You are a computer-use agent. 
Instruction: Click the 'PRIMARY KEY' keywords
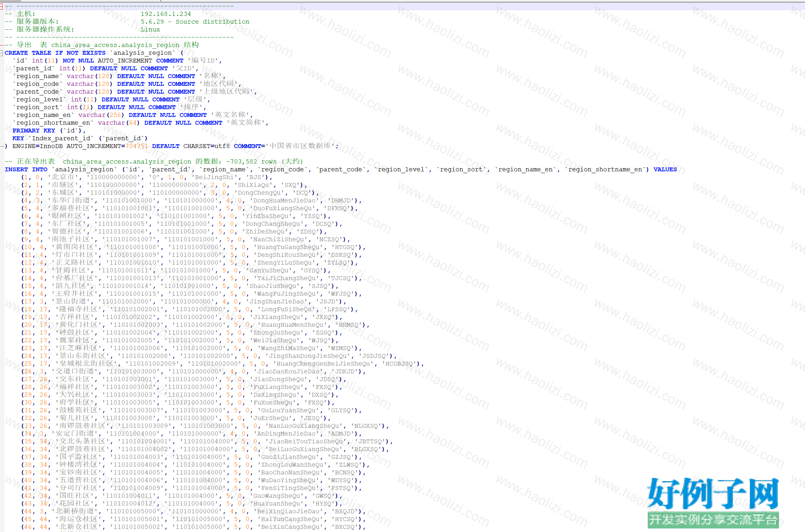[x=34, y=131]
